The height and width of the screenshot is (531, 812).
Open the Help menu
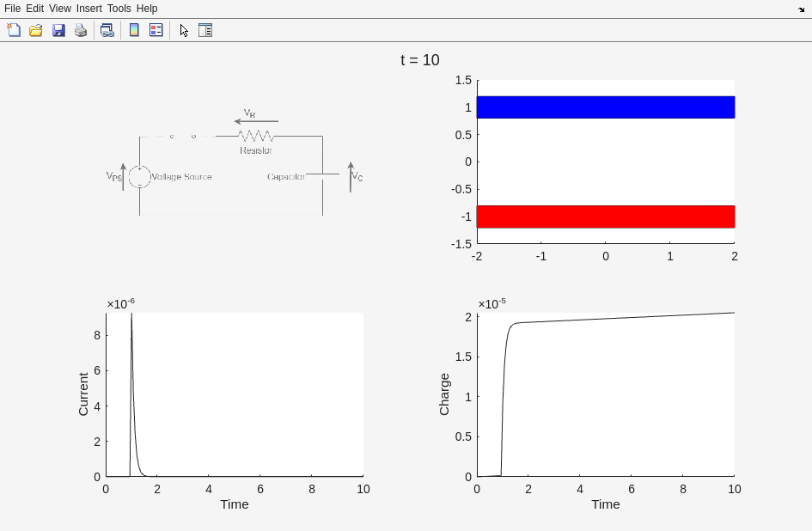[147, 9]
